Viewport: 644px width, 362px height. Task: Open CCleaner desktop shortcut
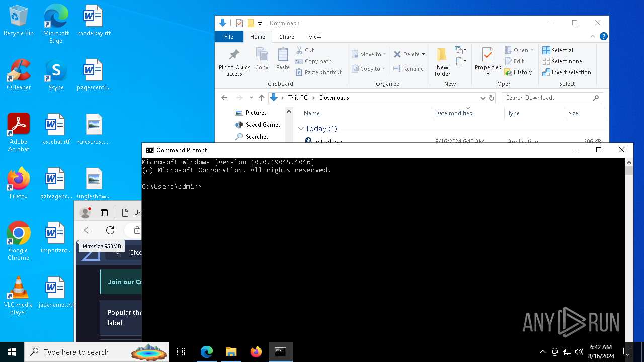click(19, 75)
